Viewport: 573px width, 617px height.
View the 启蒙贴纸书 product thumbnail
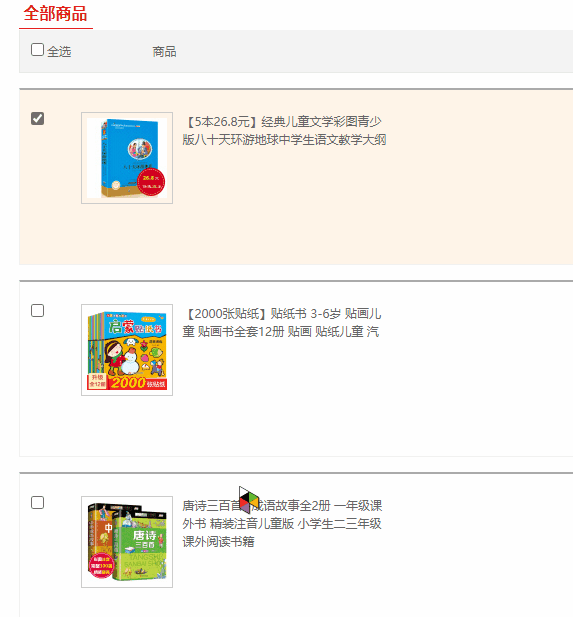[127, 350]
